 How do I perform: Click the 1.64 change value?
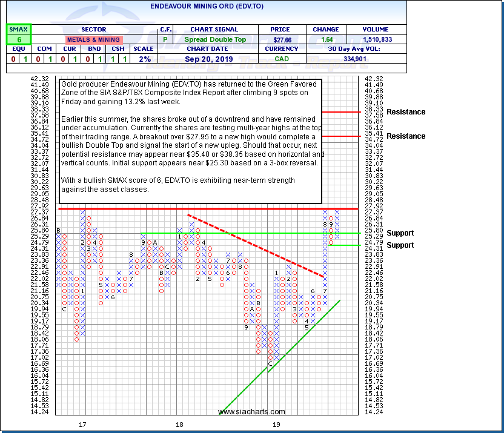(x=326, y=39)
